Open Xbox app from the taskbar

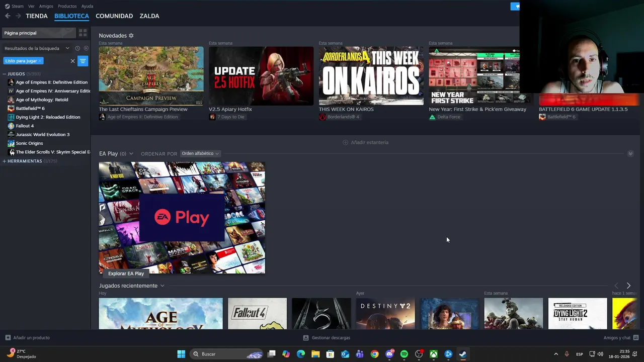[433, 354]
